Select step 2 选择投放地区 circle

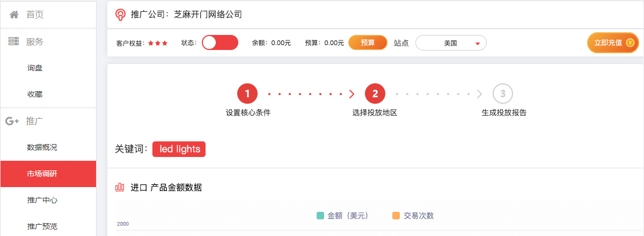(x=375, y=94)
